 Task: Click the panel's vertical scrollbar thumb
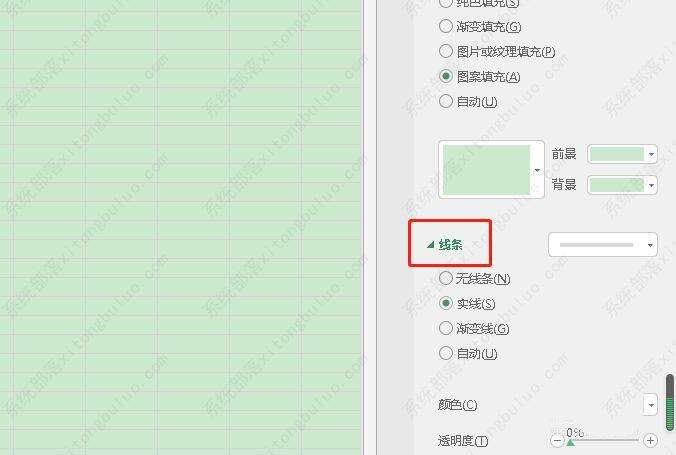point(669,402)
